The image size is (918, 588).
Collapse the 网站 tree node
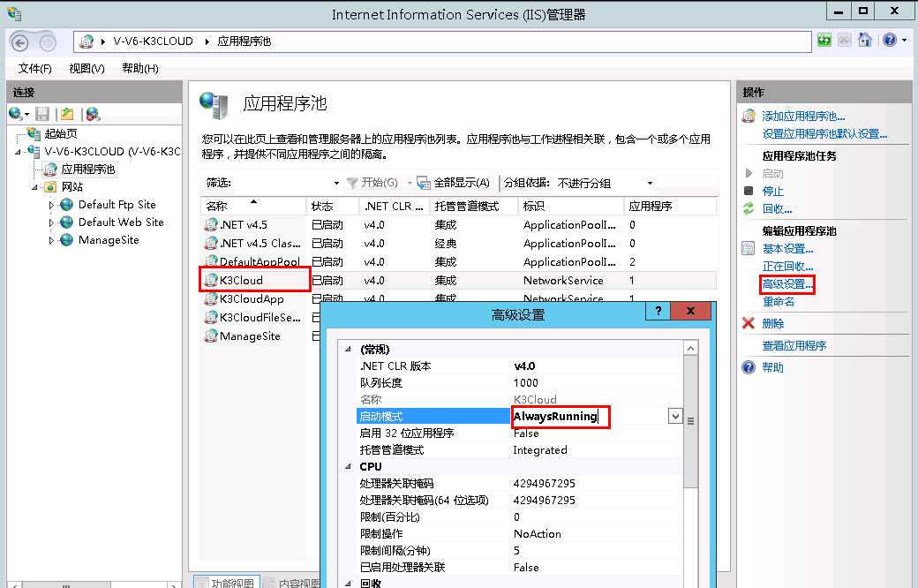click(34, 187)
